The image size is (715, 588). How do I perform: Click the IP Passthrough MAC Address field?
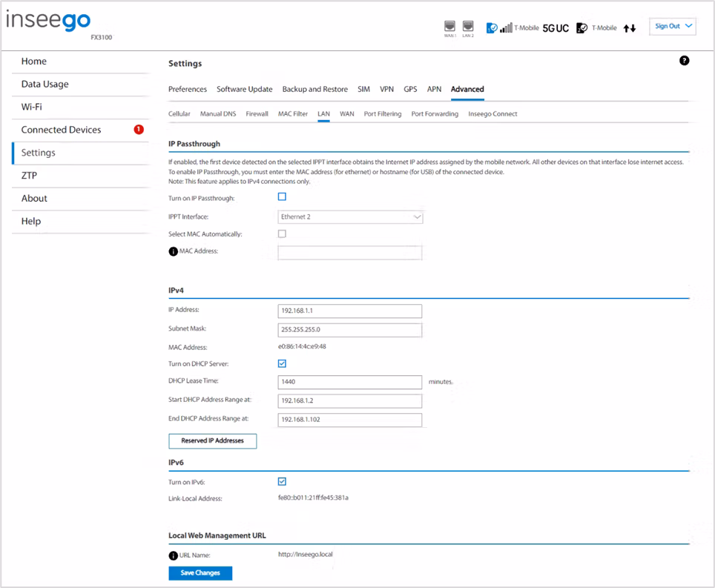pos(350,253)
